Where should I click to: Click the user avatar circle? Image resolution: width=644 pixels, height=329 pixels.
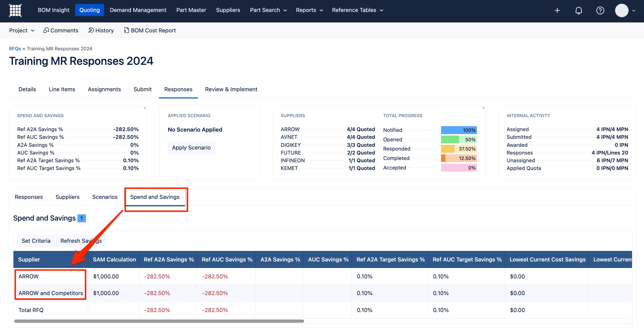(622, 10)
